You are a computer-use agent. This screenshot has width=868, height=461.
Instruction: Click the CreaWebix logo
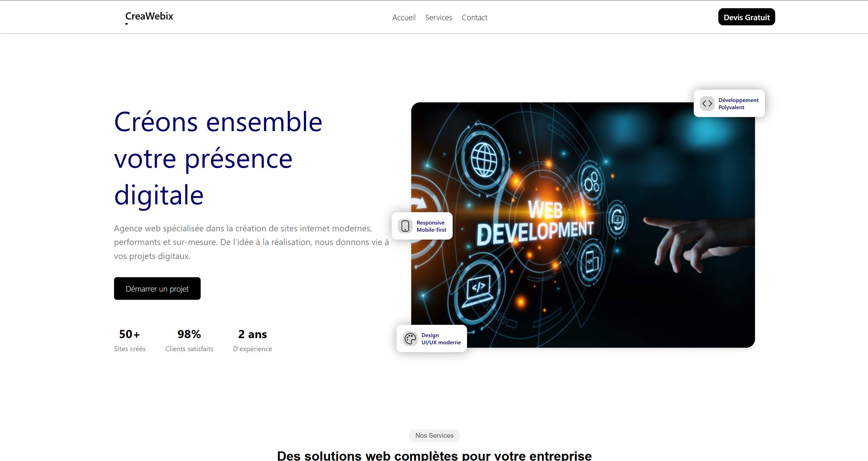pos(149,16)
